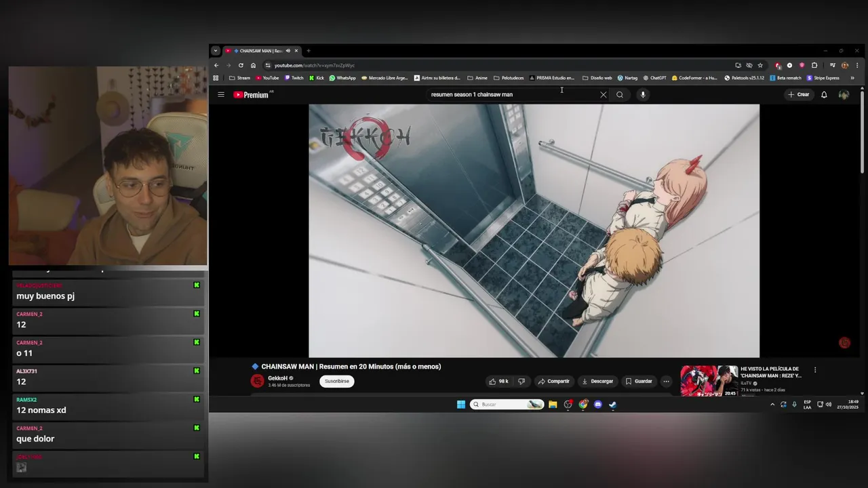Image resolution: width=868 pixels, height=488 pixels.
Task: Open Discord from taskbar
Action: coord(597,405)
